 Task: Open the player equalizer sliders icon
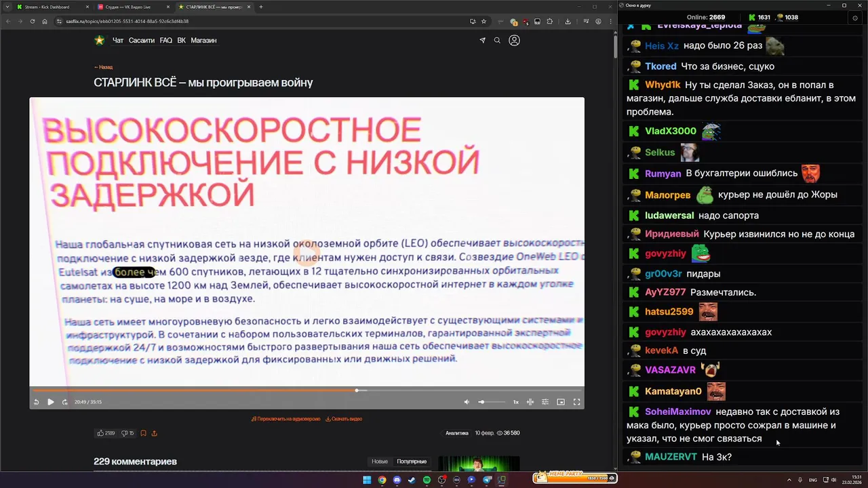tap(545, 402)
